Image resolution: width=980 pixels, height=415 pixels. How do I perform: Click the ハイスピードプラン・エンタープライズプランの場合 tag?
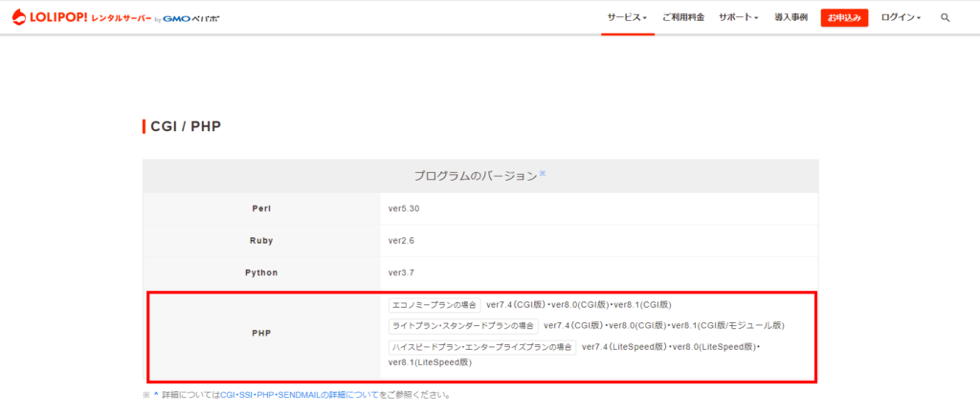(482, 346)
